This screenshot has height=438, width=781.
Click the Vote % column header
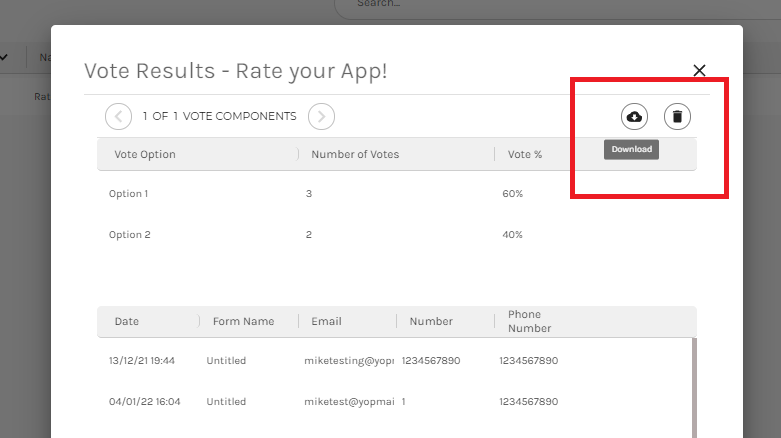click(x=525, y=155)
